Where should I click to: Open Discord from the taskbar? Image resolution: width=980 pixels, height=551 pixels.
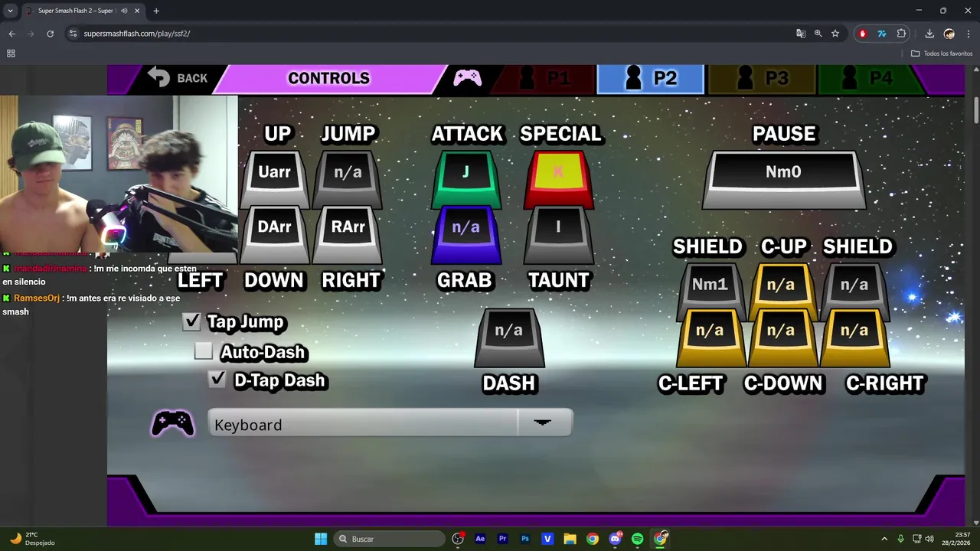(615, 539)
